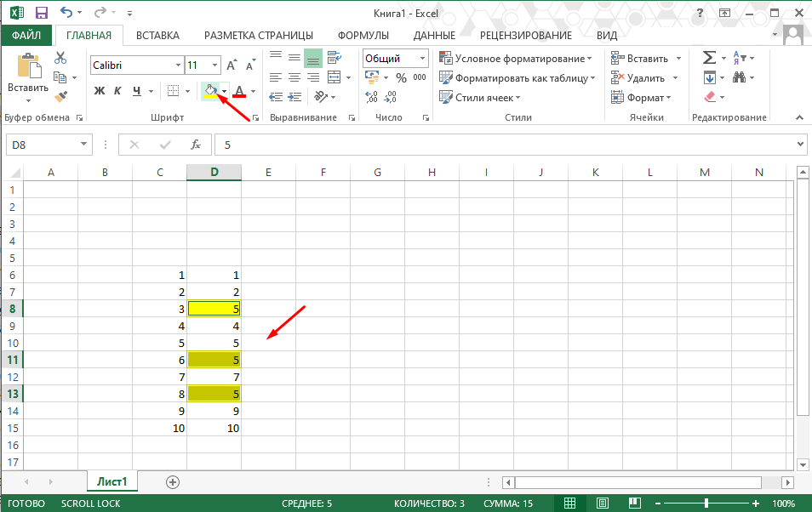
Task: Click the Стили ячеек button
Action: (479, 97)
